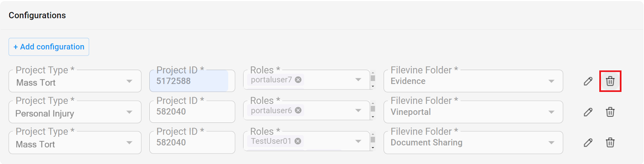Image resolution: width=644 pixels, height=164 pixels.
Task: Expand Filevine Folder dropdown showing Evidence
Action: pyautogui.click(x=473, y=81)
